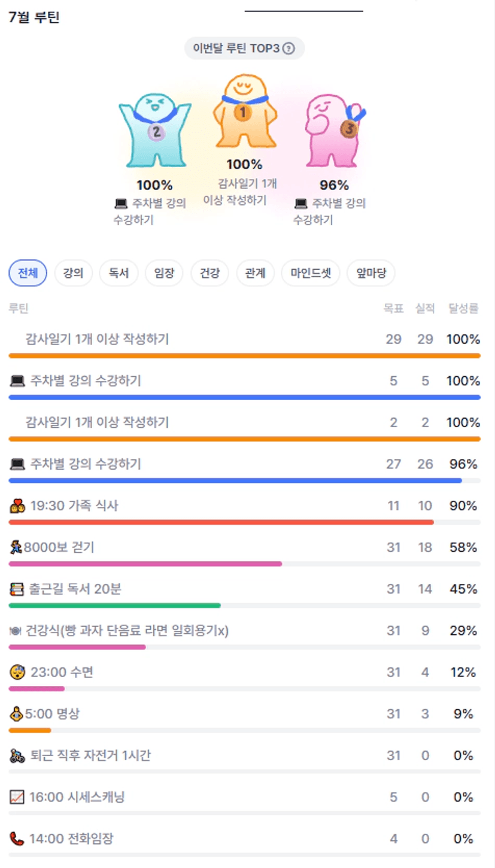The width and height of the screenshot is (495, 868).
Task: Click the family icon next to 19:30 가족 식사
Action: 17,506
